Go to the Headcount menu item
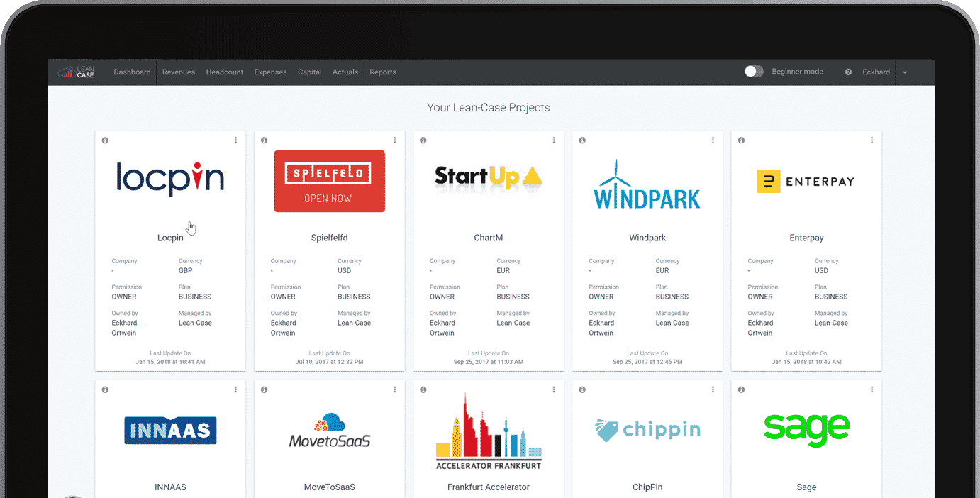 click(x=225, y=72)
